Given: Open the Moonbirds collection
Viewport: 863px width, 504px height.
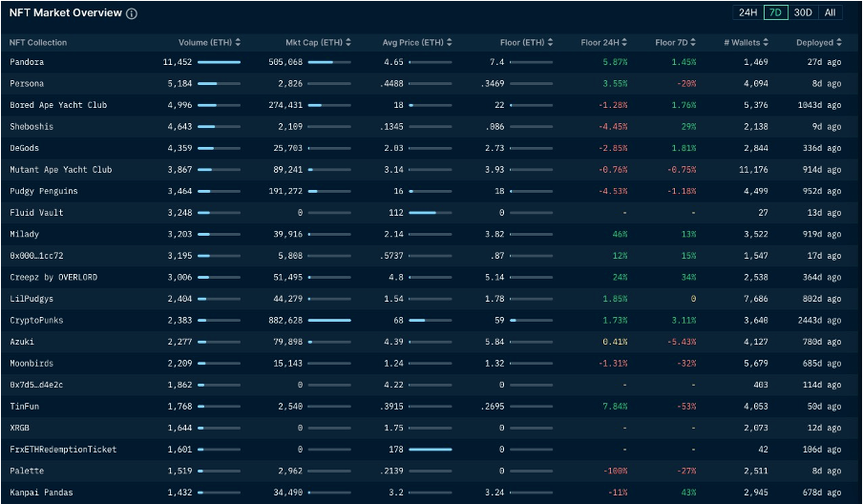Looking at the screenshot, I should (32, 363).
